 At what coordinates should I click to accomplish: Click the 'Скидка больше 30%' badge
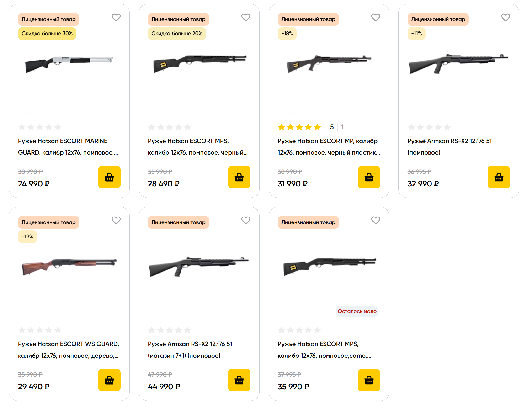pos(47,34)
